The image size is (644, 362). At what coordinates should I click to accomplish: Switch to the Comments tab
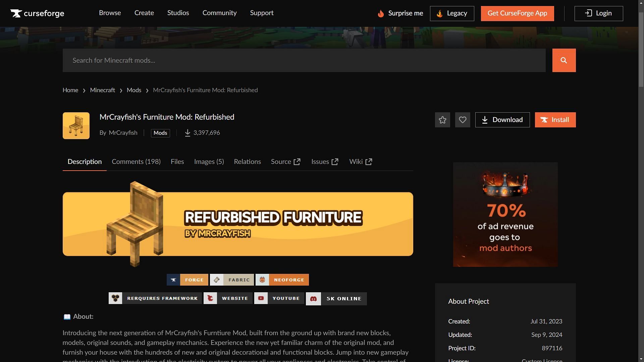[136, 161]
